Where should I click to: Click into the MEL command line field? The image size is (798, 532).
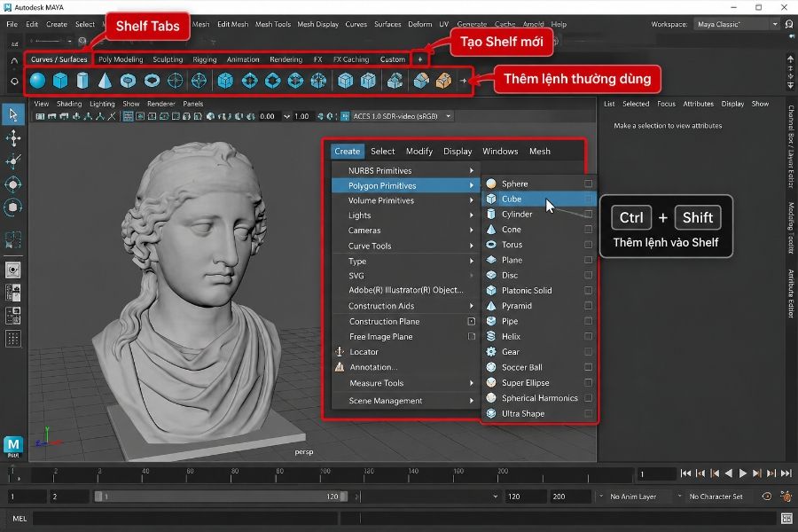(x=185, y=518)
